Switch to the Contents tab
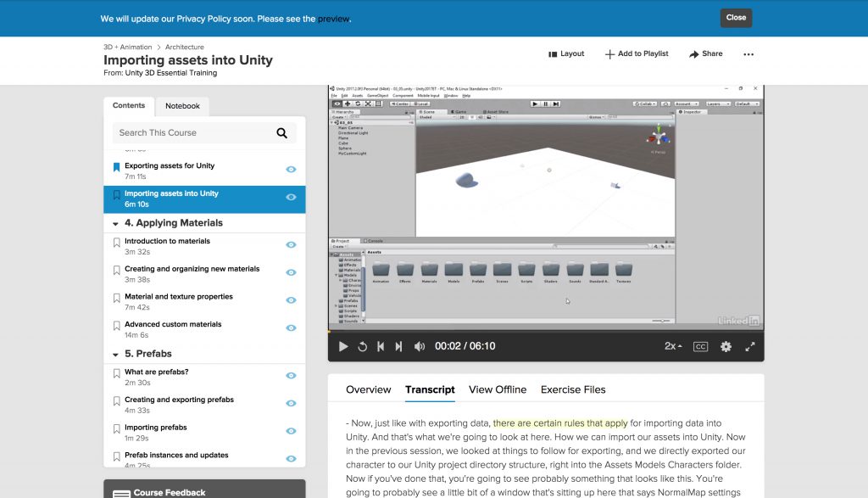This screenshot has width=868, height=498. tap(129, 106)
